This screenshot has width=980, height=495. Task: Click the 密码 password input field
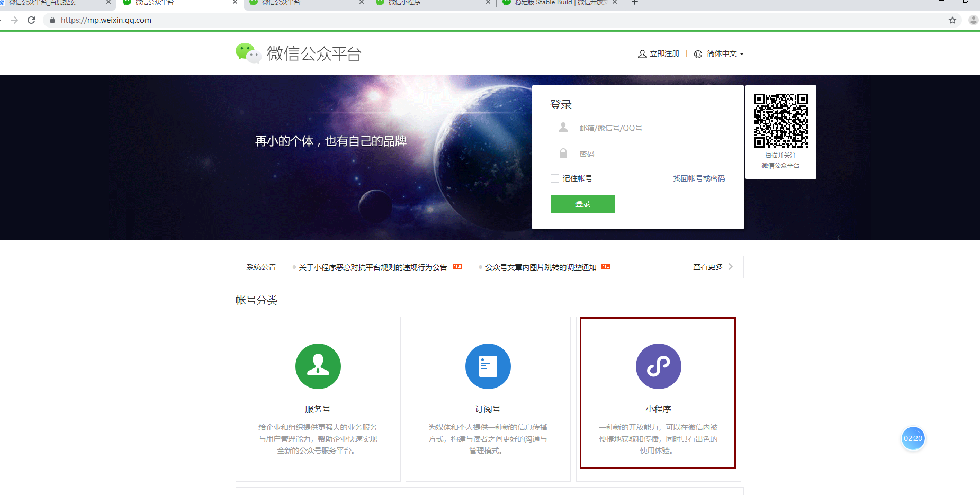pyautogui.click(x=638, y=154)
